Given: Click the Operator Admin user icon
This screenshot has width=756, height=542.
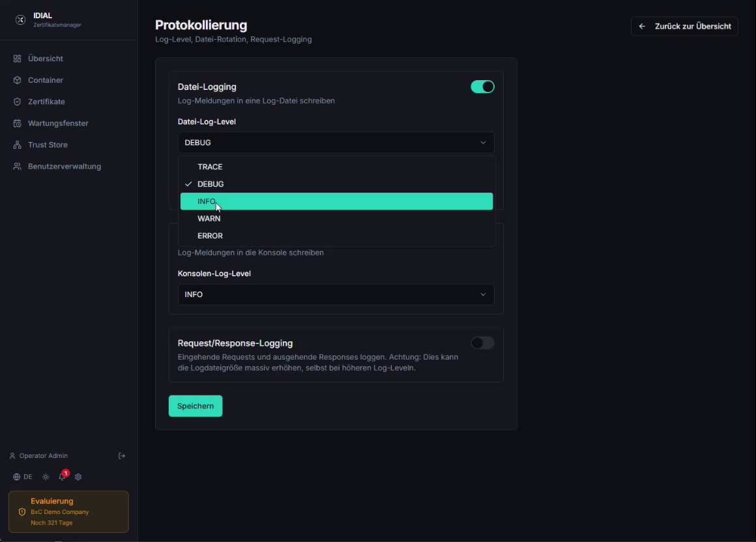Looking at the screenshot, I should tap(12, 456).
